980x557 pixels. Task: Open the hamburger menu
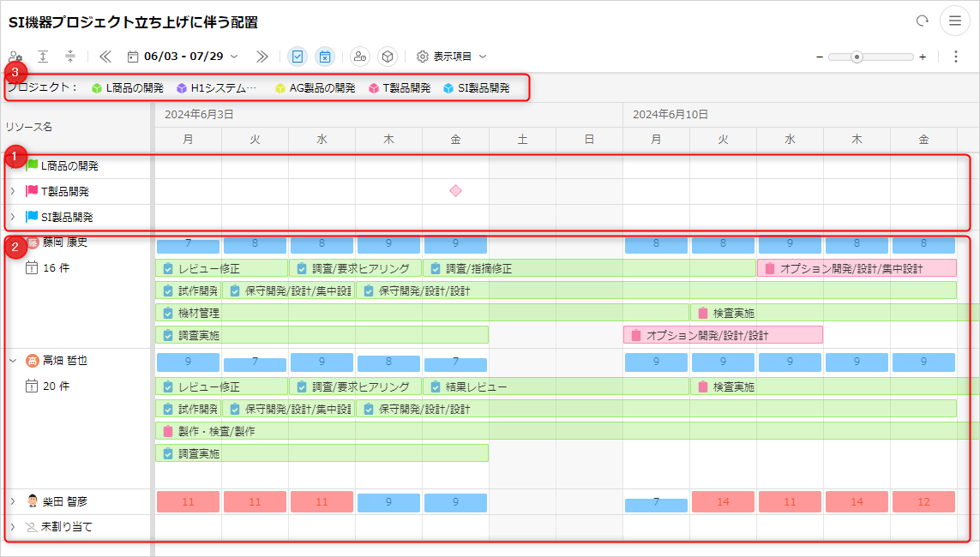[954, 21]
